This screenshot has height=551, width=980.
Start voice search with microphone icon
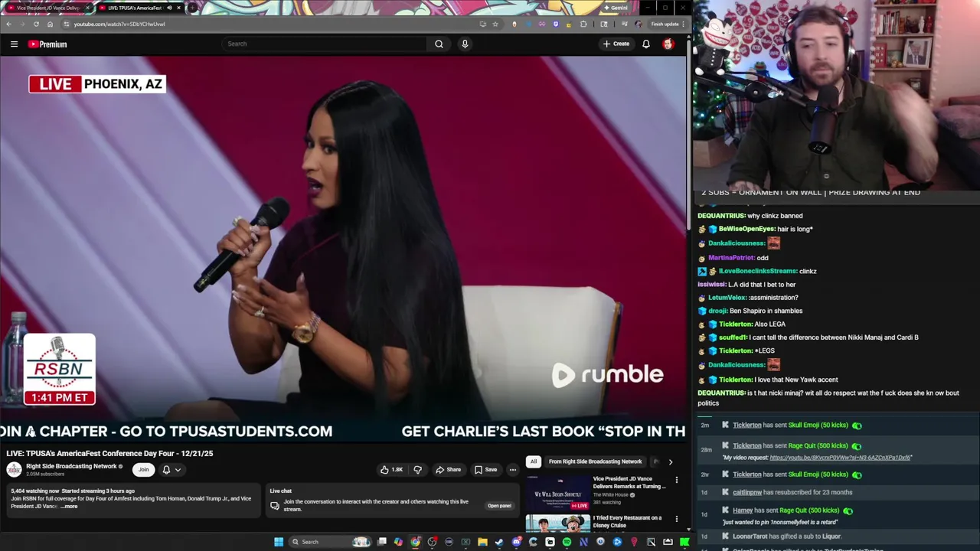464,44
